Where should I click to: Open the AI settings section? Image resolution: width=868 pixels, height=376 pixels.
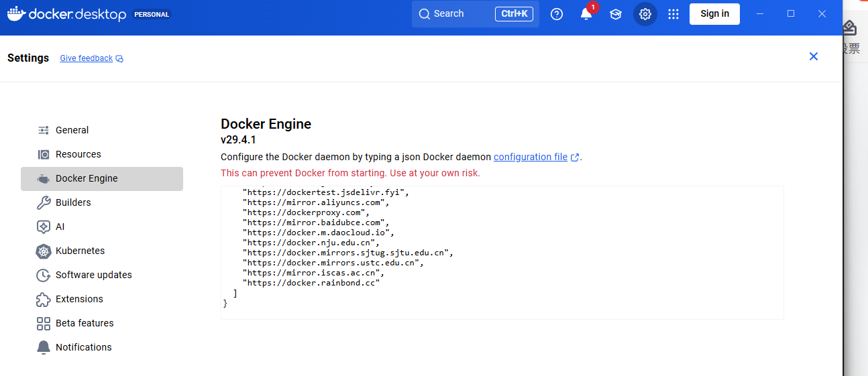click(x=102, y=227)
